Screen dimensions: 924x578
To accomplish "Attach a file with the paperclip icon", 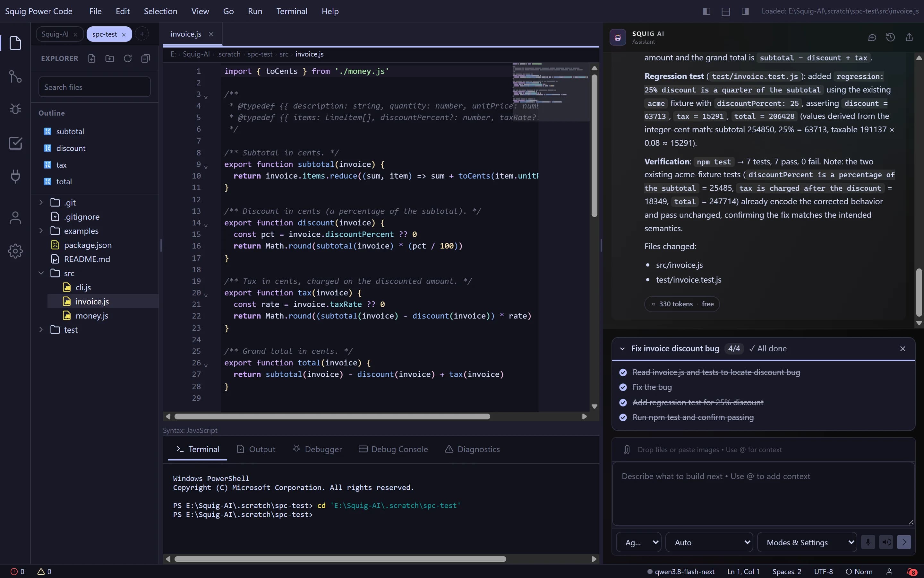I will [x=627, y=450].
